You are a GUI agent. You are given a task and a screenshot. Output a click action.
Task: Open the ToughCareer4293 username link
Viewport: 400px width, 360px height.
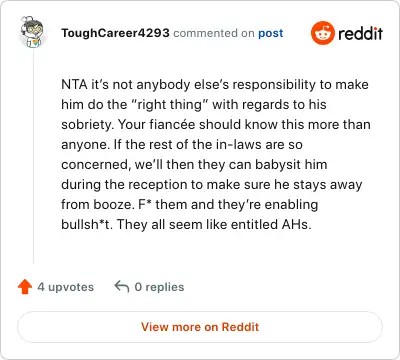pos(115,33)
